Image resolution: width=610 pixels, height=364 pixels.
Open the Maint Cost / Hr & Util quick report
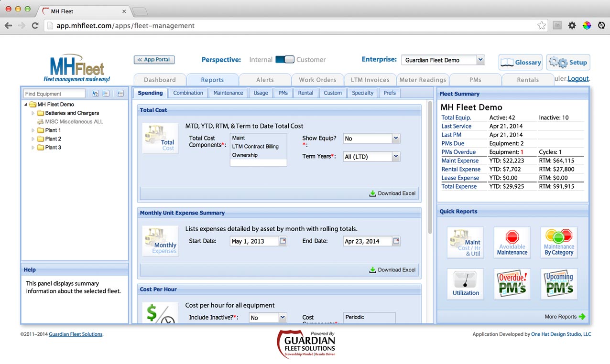point(465,243)
